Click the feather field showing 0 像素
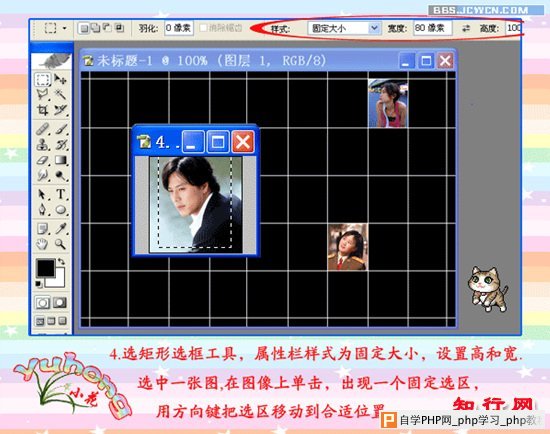This screenshot has height=434, width=550. (x=179, y=28)
